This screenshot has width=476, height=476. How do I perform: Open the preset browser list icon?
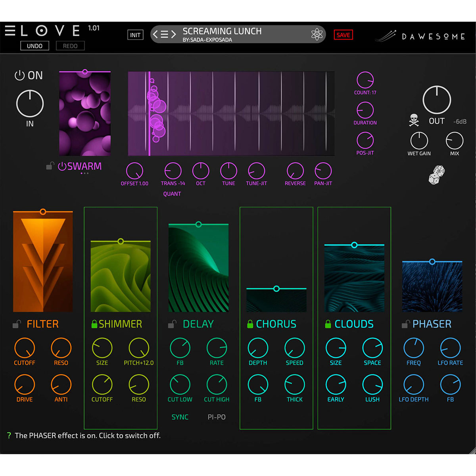[x=164, y=34]
